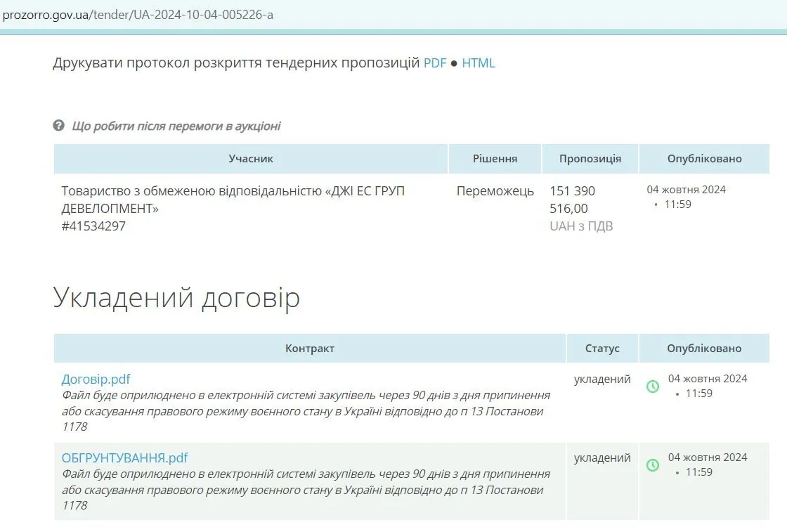Image resolution: width=787 pixels, height=532 pixels.
Task: Click the 'Учасник' column header
Action: click(x=251, y=159)
